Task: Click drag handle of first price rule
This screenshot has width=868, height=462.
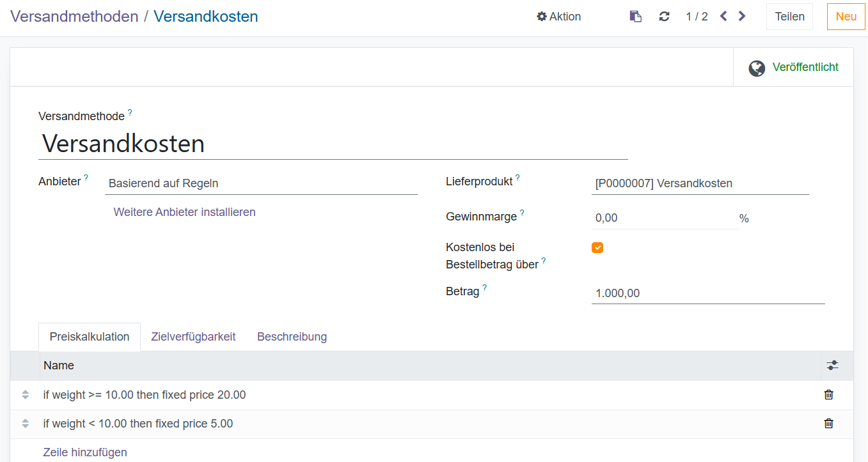Action: (x=26, y=395)
